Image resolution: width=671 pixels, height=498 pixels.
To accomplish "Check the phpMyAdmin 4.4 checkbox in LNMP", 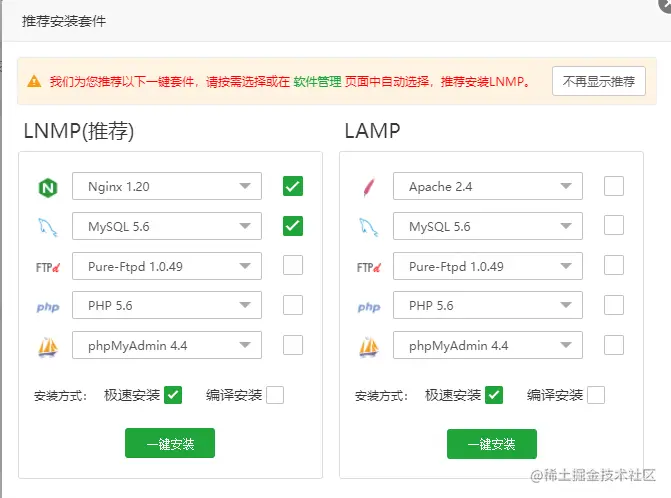I will pos(293,345).
